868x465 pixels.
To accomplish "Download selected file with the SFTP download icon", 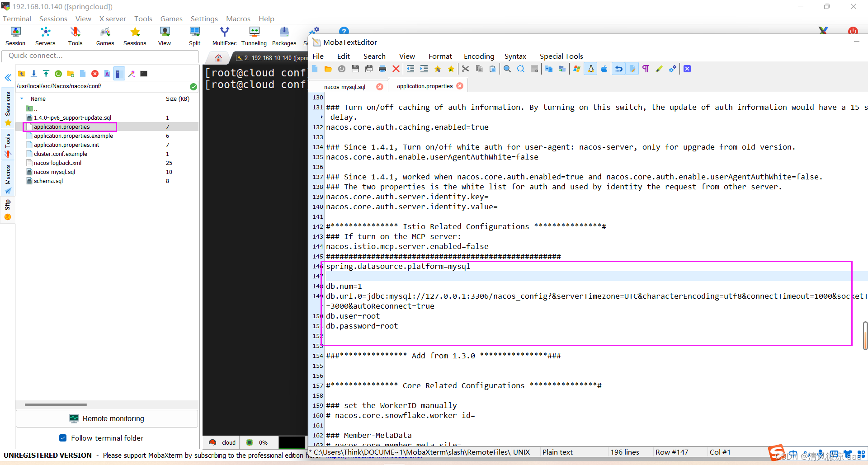I will click(x=34, y=74).
